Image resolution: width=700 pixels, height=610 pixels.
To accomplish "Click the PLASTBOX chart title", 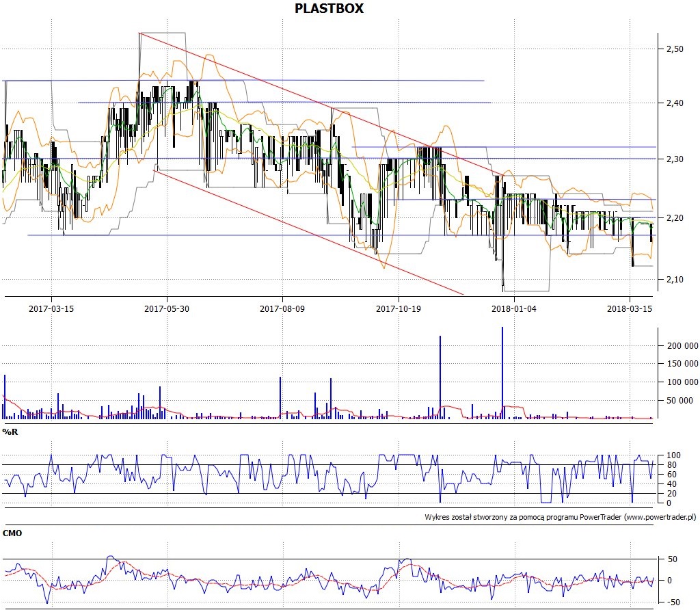I will click(329, 8).
